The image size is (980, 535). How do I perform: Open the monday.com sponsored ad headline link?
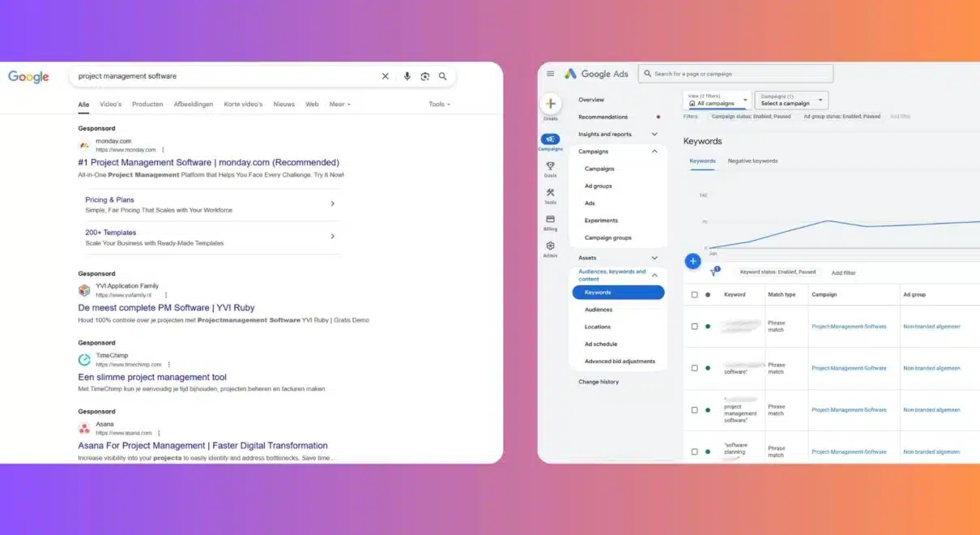[x=208, y=163]
